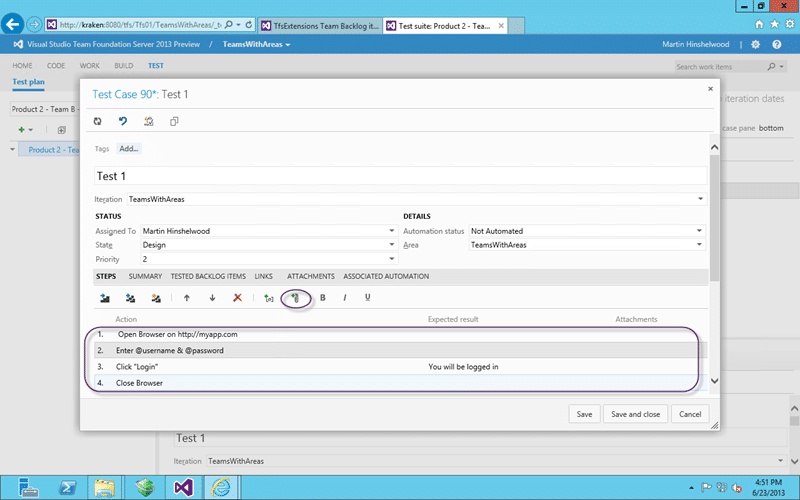800x500 pixels.
Task: Click the Insert shared steps icon
Action: click(x=130, y=298)
